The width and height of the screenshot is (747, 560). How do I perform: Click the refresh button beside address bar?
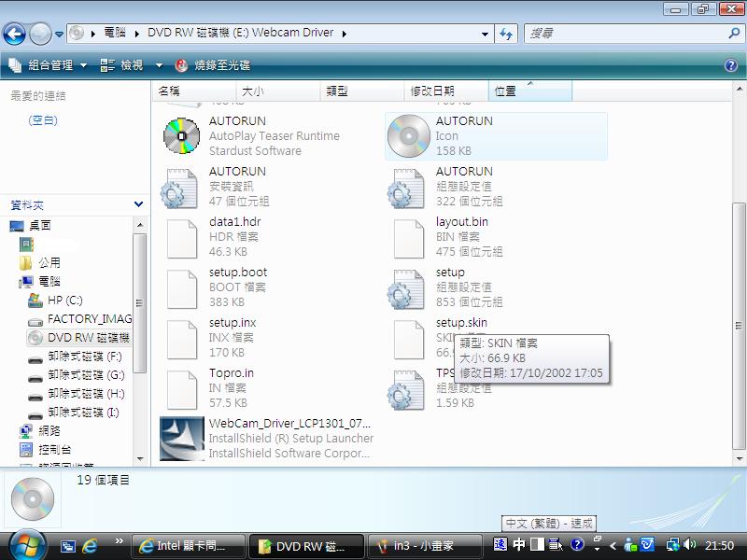[506, 34]
